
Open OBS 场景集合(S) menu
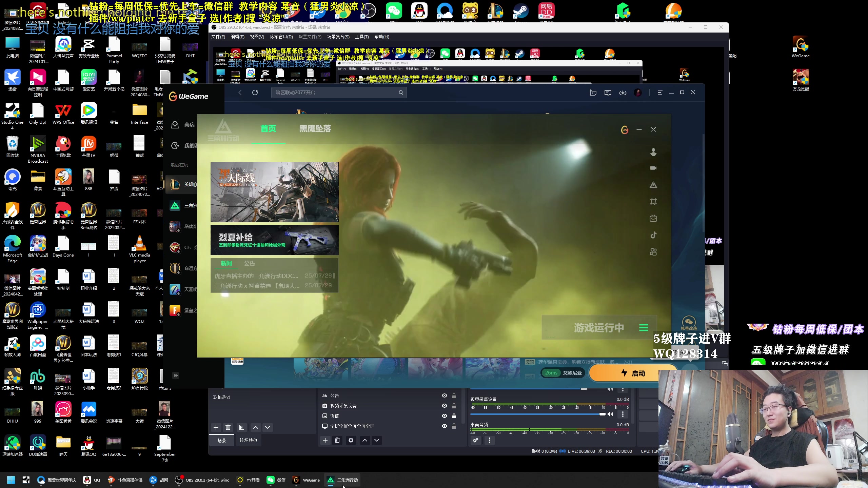(x=338, y=37)
